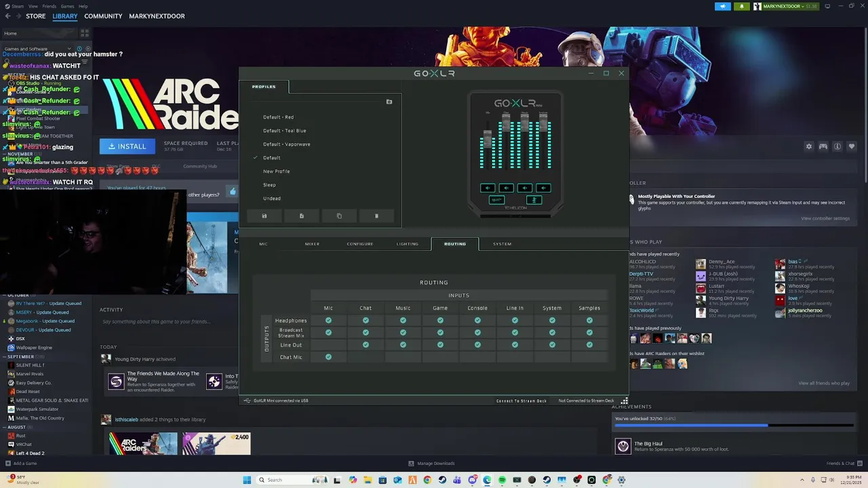Open Google Chrome from the taskbar
868x488 pixels.
(x=427, y=480)
